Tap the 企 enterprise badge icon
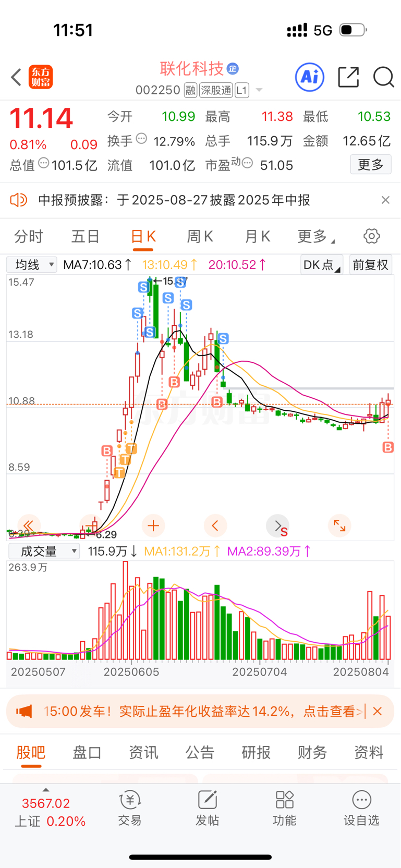 (x=233, y=68)
